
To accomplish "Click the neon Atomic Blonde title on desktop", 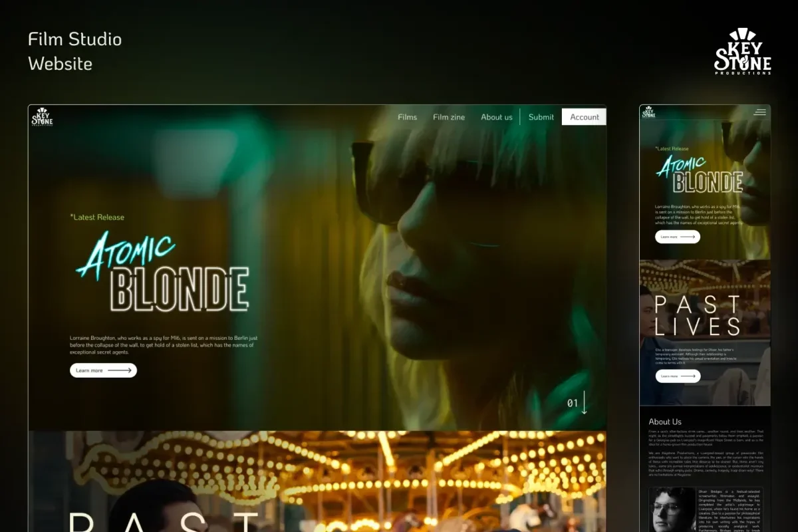I will 163,274.
